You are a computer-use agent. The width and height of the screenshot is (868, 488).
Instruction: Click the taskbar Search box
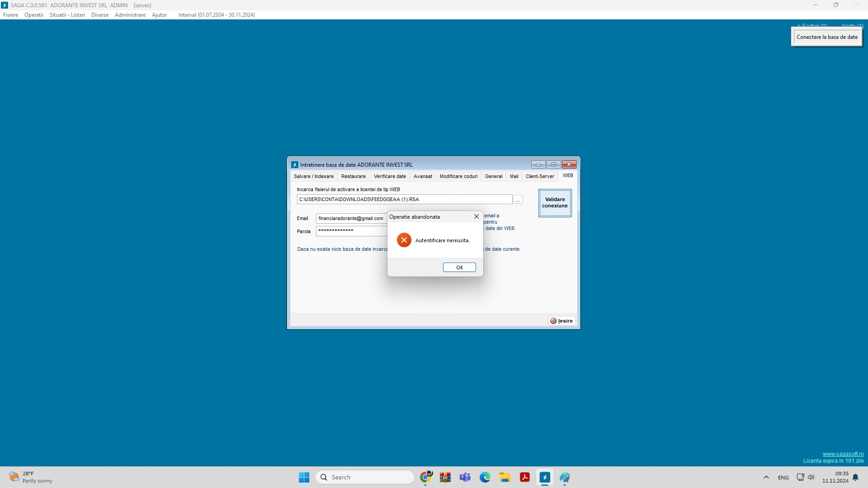[x=365, y=477]
